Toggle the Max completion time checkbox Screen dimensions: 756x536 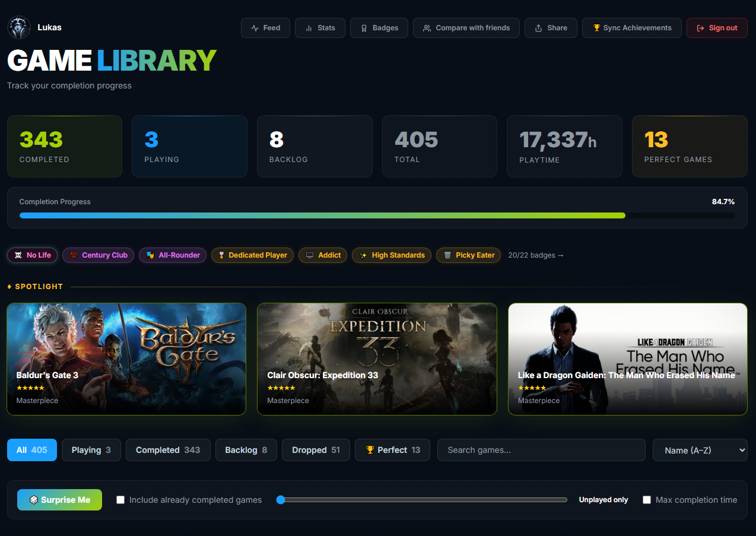point(647,500)
